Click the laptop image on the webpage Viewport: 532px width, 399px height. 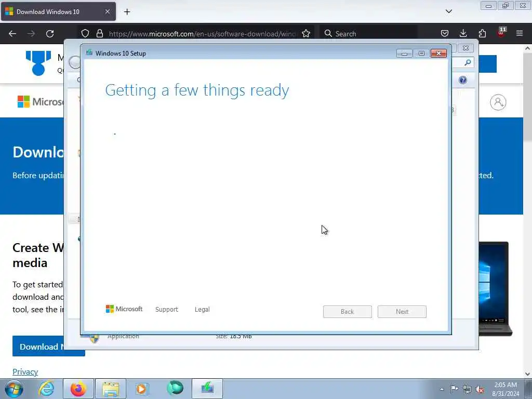(x=495, y=288)
